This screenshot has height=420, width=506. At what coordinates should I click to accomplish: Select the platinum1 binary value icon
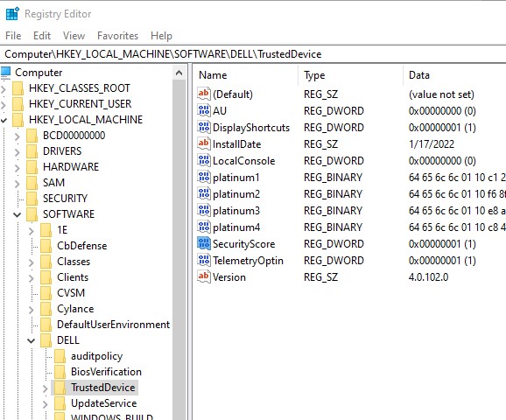(204, 177)
